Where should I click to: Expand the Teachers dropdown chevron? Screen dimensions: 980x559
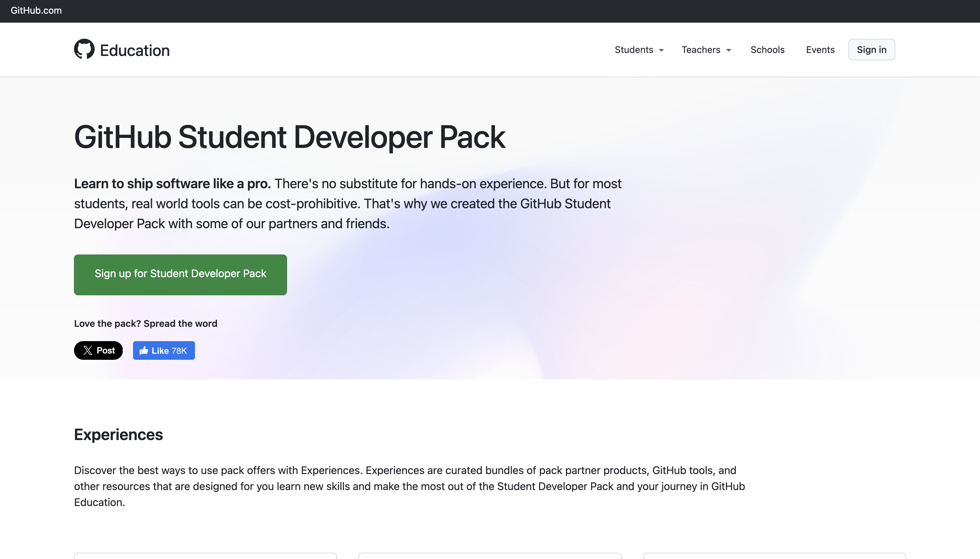[729, 50]
